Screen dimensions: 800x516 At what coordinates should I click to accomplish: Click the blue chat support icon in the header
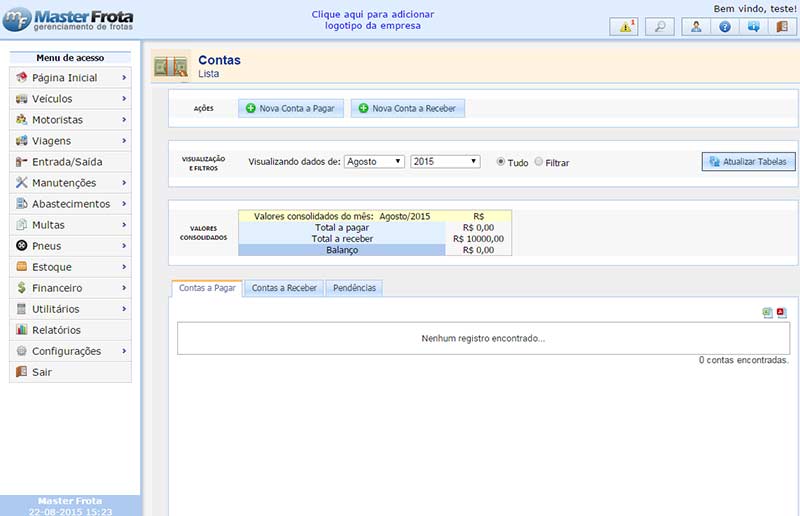pyautogui.click(x=753, y=27)
